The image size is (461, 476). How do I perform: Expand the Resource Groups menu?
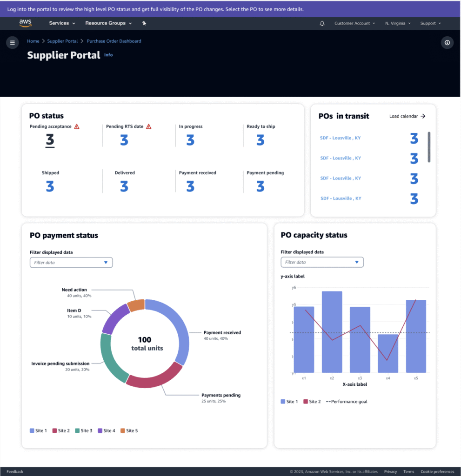point(108,23)
